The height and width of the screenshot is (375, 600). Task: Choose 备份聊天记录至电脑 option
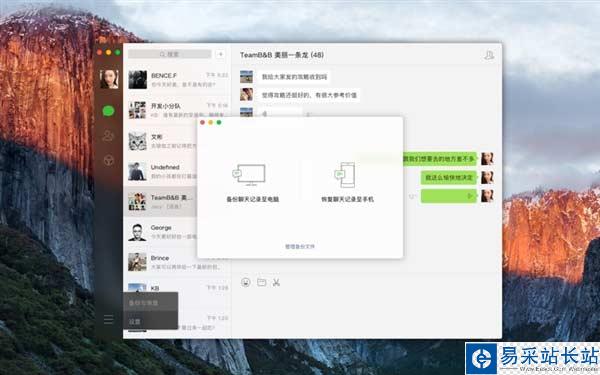click(253, 199)
